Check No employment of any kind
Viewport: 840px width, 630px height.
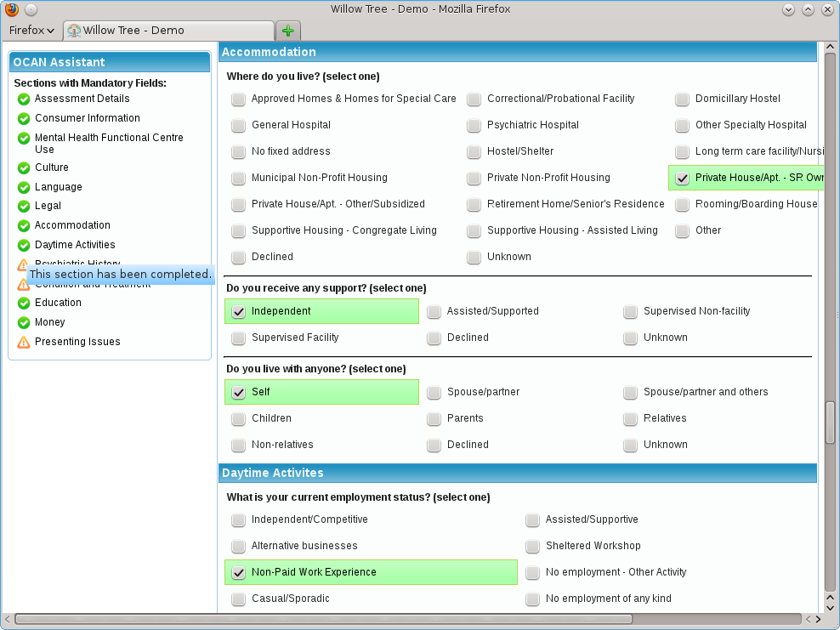point(532,599)
